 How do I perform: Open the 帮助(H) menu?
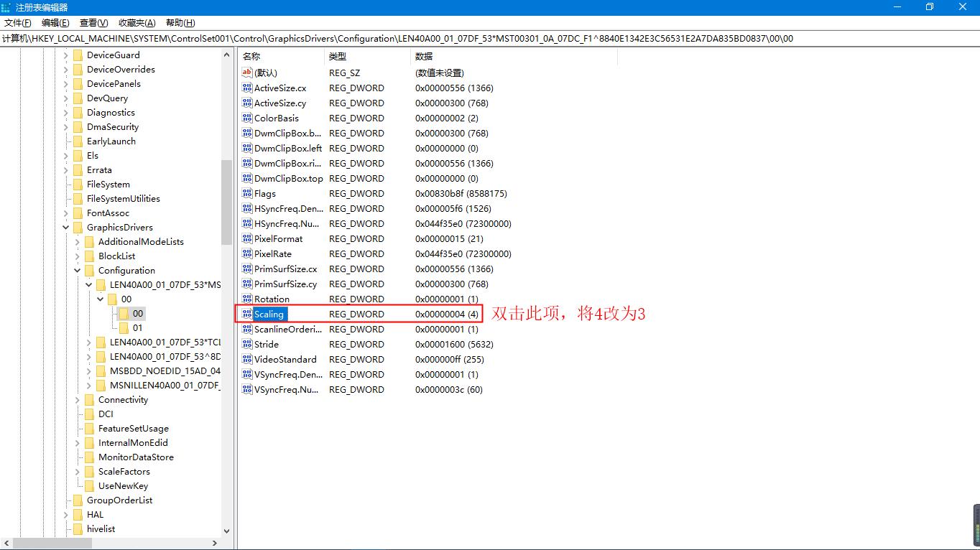coord(180,23)
